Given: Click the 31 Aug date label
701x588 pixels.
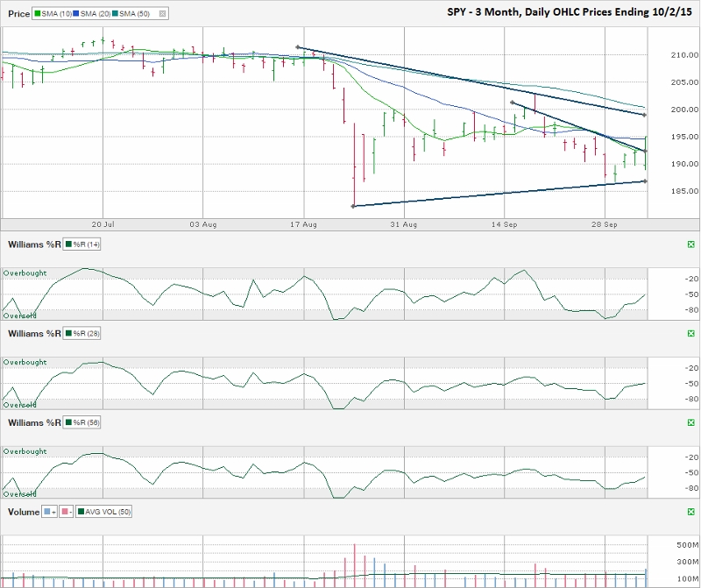Looking at the screenshot, I should coord(404,224).
